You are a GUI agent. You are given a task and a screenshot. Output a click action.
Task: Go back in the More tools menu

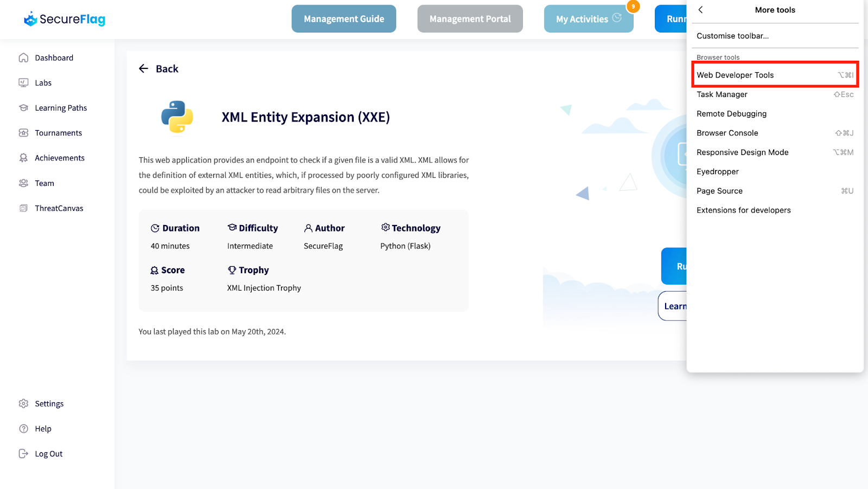click(x=701, y=10)
